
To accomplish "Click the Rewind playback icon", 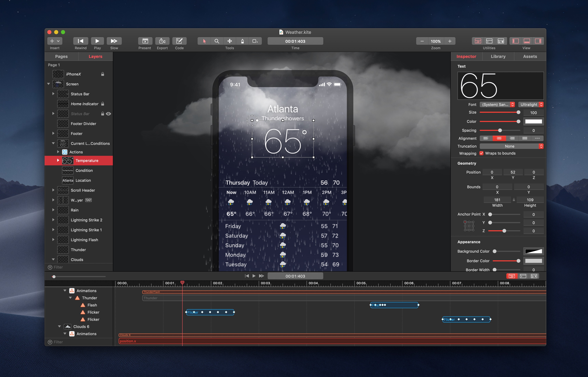I will [x=81, y=41].
